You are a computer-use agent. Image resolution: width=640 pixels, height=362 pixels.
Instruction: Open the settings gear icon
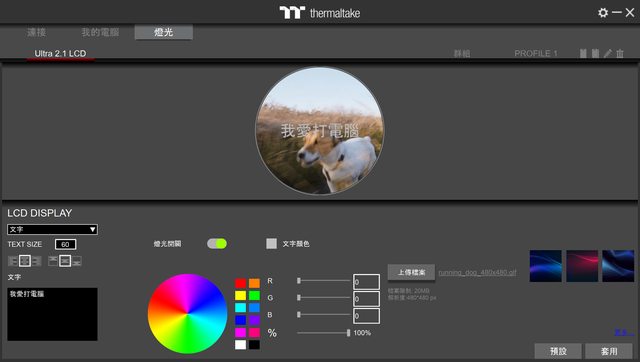click(x=602, y=13)
